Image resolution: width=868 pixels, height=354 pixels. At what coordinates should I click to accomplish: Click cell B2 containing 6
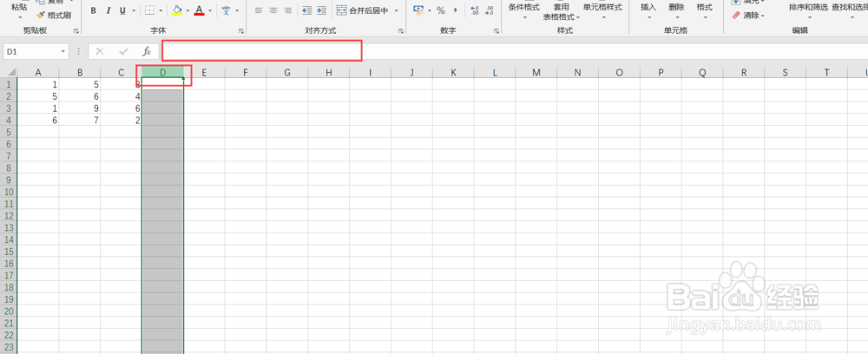(80, 96)
